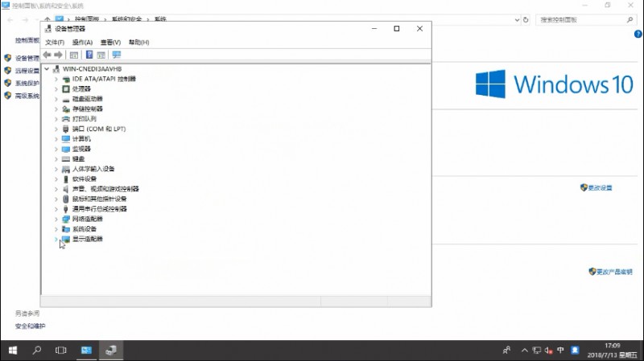Open Task View from the taskbar
644x361 pixels.
61,351
